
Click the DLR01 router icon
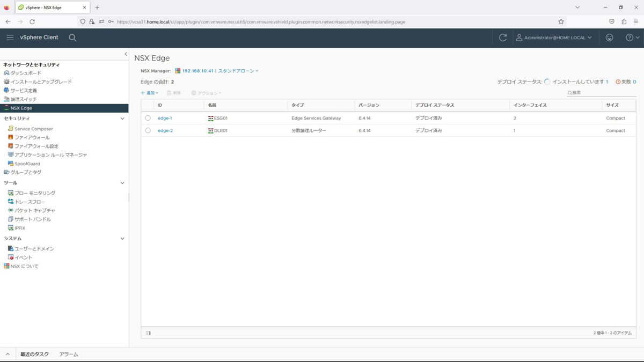(210, 130)
